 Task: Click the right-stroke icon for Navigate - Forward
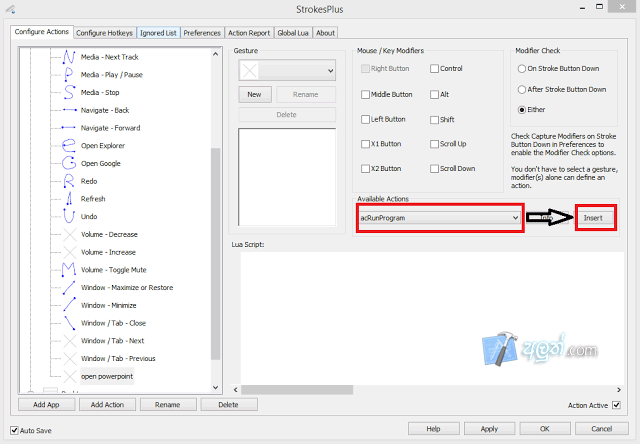point(69,128)
